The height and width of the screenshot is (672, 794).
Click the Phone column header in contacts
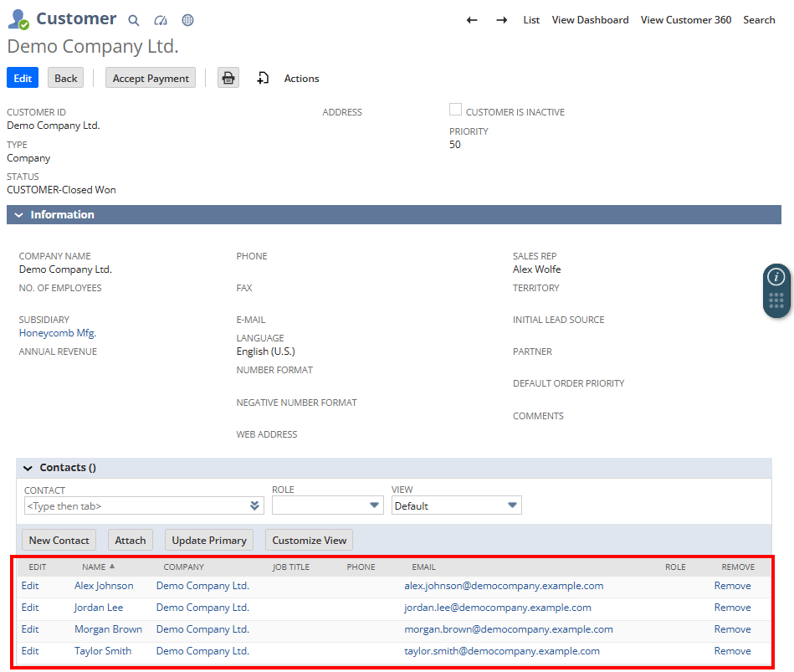(361, 567)
